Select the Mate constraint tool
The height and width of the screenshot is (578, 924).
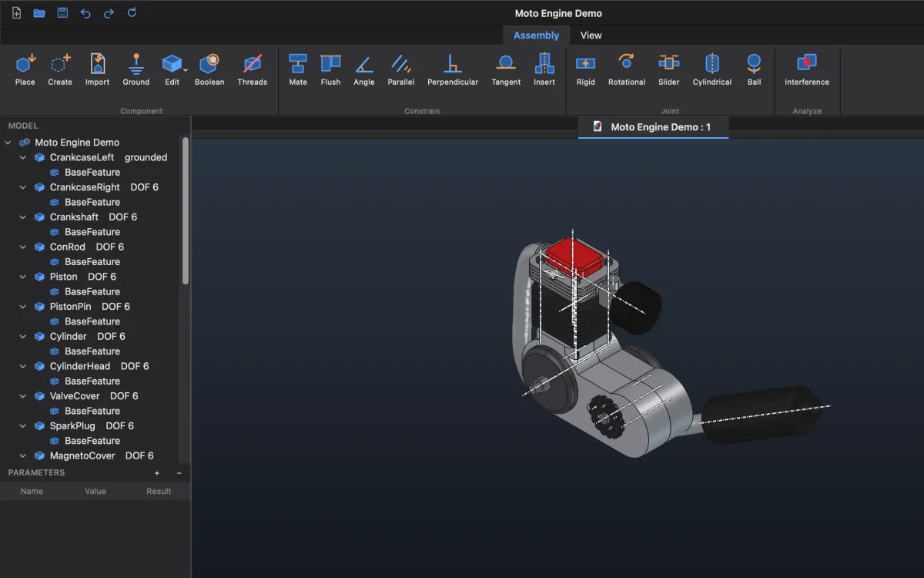point(298,69)
